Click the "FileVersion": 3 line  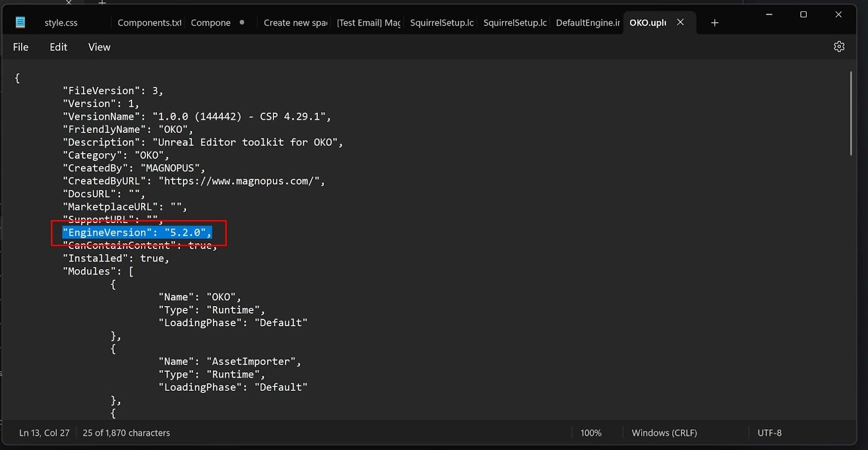point(113,91)
